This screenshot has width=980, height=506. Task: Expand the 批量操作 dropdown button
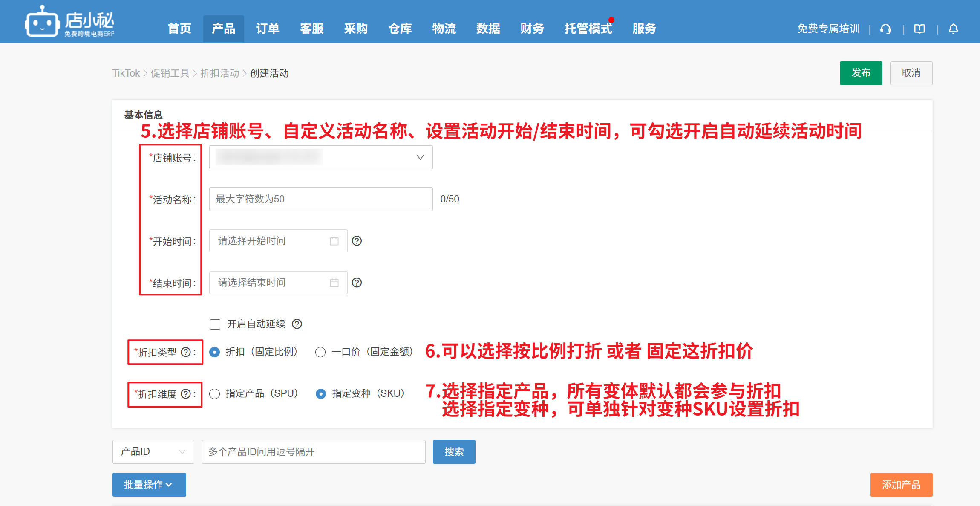(x=149, y=485)
